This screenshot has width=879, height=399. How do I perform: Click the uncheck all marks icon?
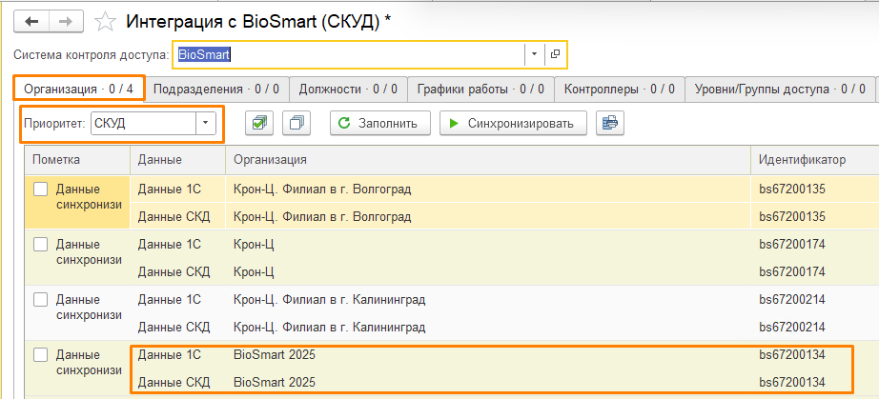297,123
